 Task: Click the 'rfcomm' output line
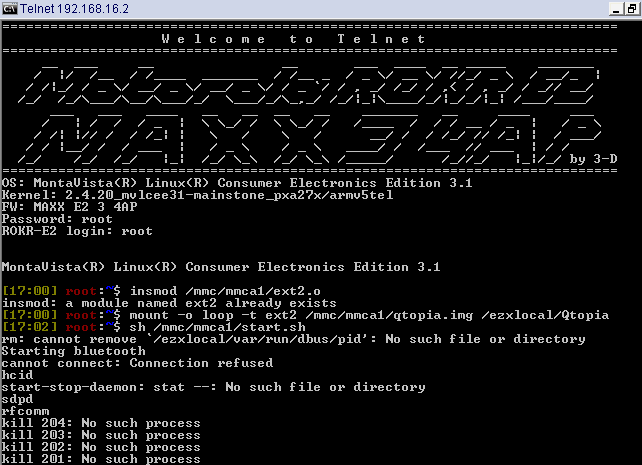(x=25, y=411)
